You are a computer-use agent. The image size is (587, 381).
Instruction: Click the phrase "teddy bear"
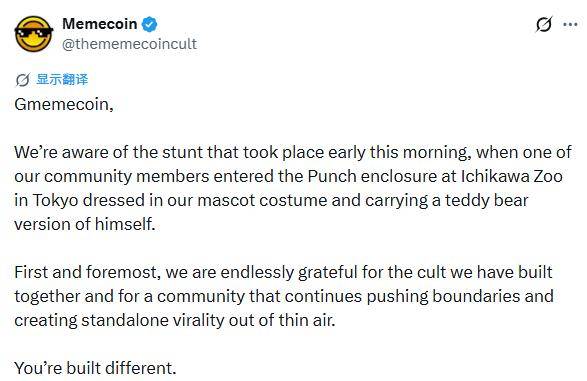click(x=486, y=201)
